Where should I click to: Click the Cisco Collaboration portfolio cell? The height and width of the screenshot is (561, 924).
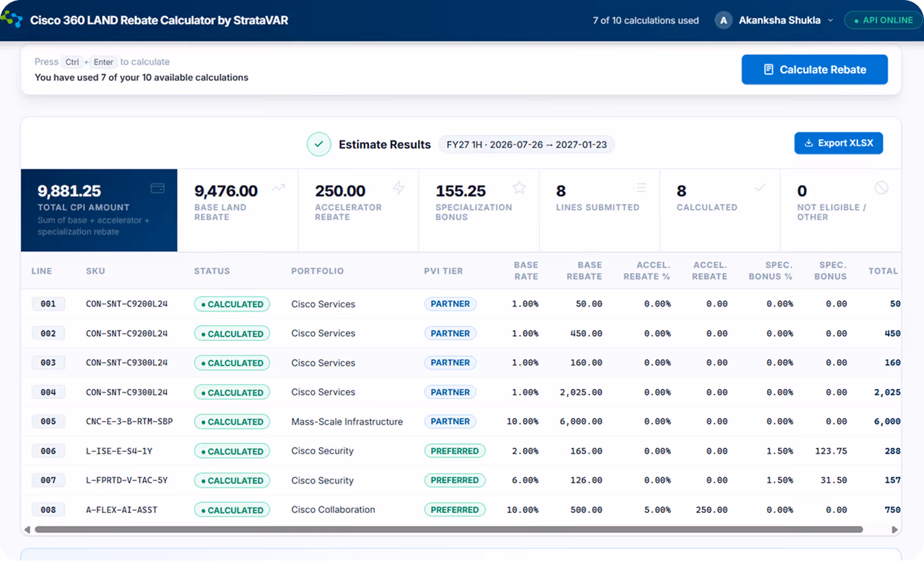click(333, 510)
